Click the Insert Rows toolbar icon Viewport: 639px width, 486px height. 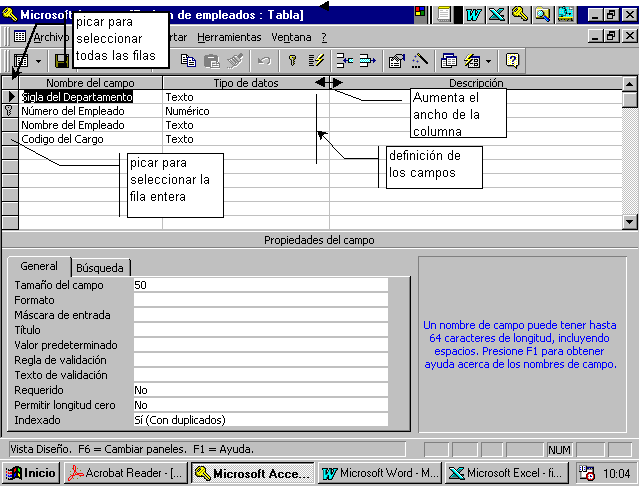click(345, 61)
